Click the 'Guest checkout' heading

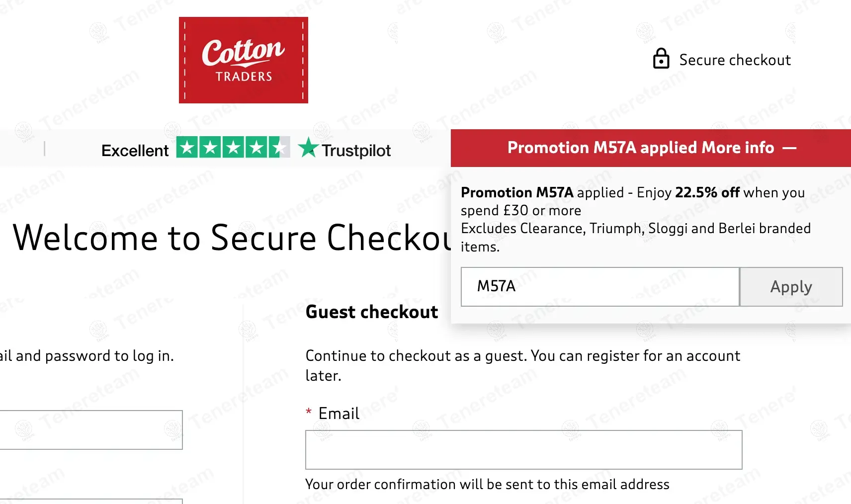[372, 312]
